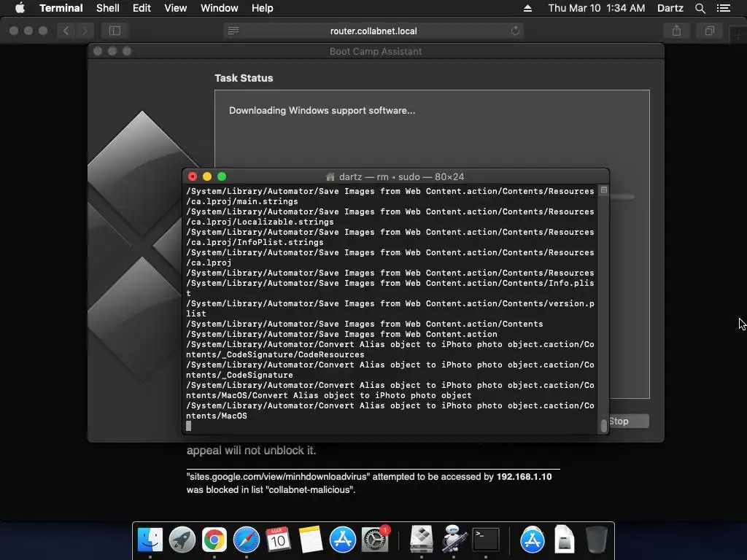This screenshot has width=747, height=560.
Task: Reload the Safari page
Action: 515,31
